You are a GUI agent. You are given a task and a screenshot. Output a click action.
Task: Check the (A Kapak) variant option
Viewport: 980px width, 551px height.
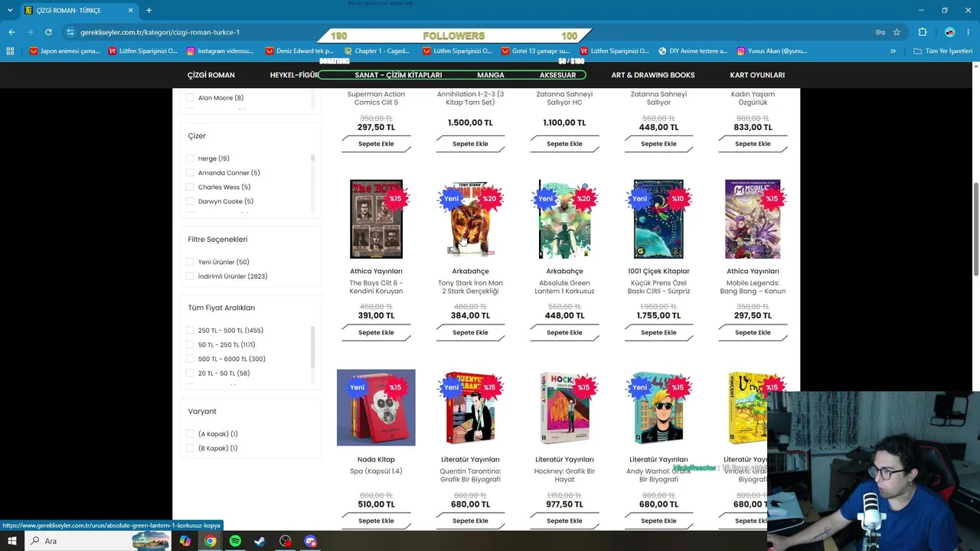click(190, 434)
